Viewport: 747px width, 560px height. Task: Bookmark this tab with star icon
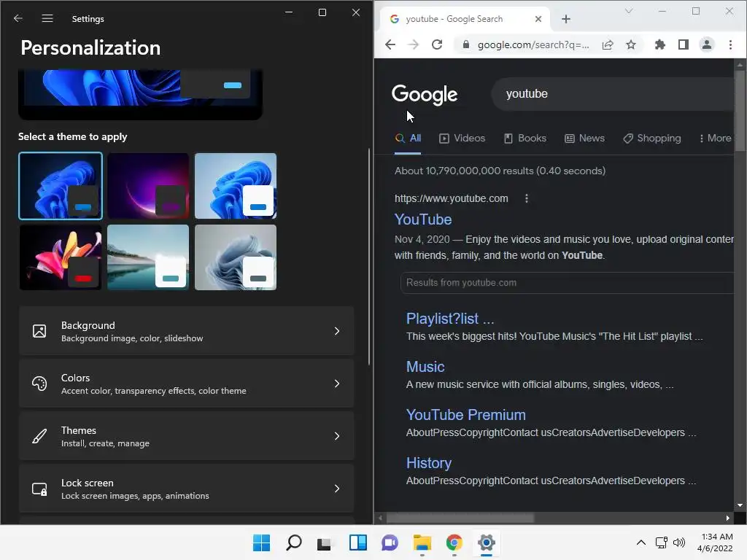tap(631, 44)
